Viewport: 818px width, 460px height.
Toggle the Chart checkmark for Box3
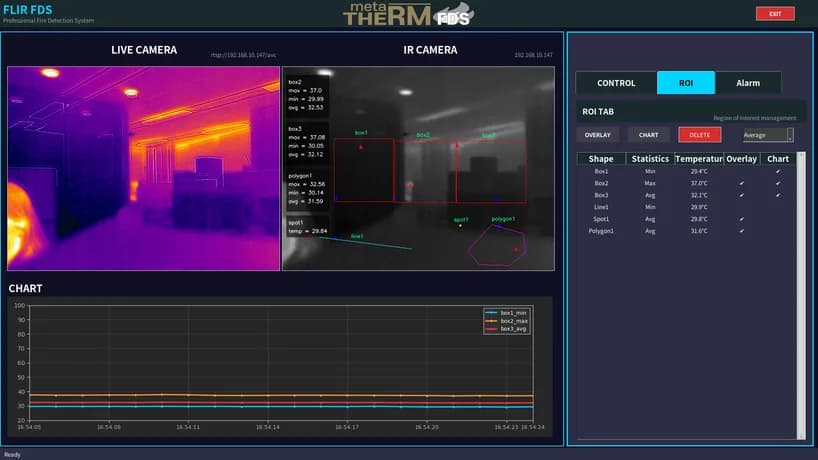[x=778, y=195]
